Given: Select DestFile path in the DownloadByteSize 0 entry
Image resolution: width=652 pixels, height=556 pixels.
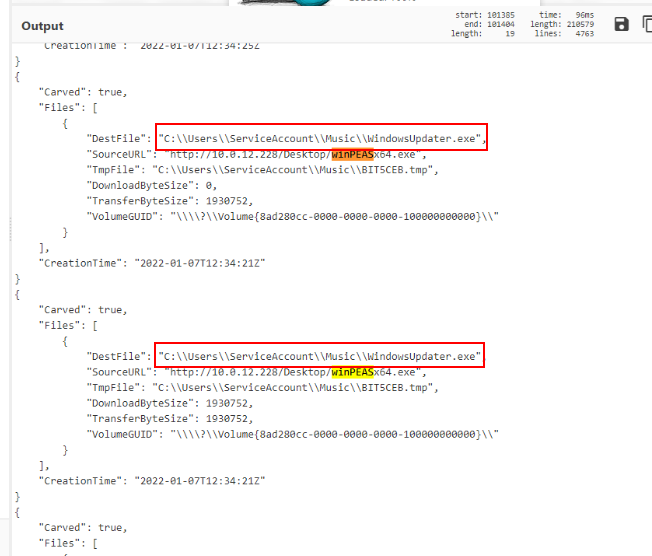Looking at the screenshot, I should tap(320, 138).
